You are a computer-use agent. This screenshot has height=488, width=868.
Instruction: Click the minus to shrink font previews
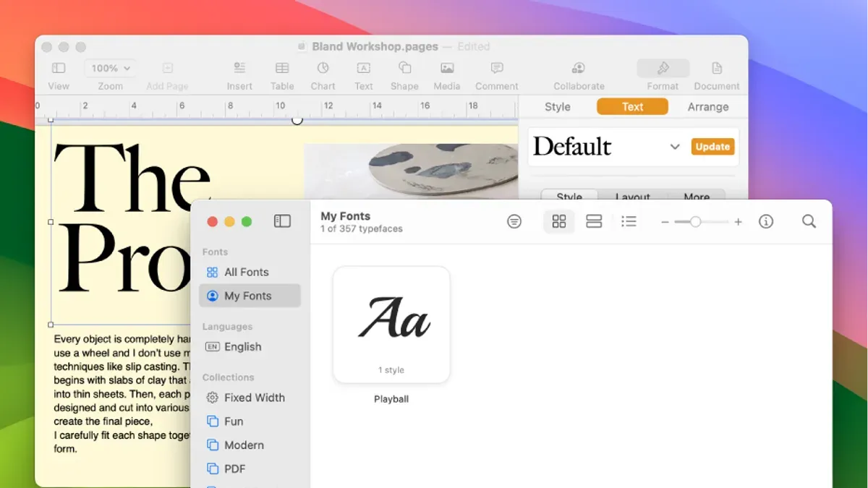click(665, 222)
